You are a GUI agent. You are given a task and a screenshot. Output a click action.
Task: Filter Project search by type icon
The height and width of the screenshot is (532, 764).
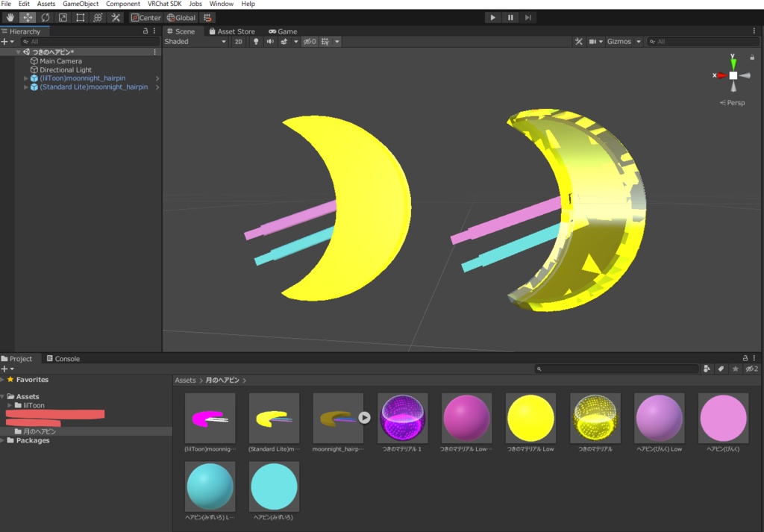pos(707,369)
